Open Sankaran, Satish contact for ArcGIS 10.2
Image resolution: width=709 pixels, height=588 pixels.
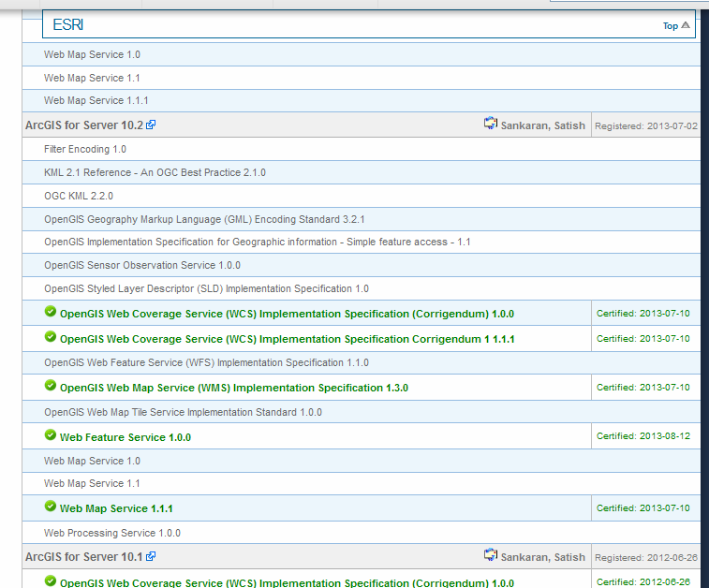[542, 125]
